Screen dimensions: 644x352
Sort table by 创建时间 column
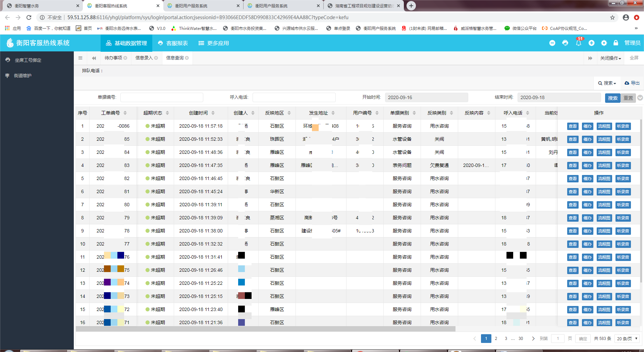click(x=213, y=113)
